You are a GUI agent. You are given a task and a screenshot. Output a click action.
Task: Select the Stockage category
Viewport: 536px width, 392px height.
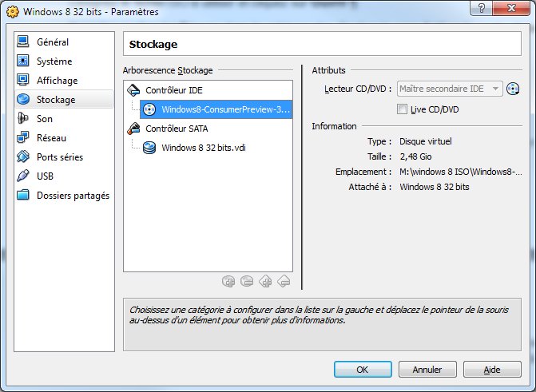click(x=64, y=100)
